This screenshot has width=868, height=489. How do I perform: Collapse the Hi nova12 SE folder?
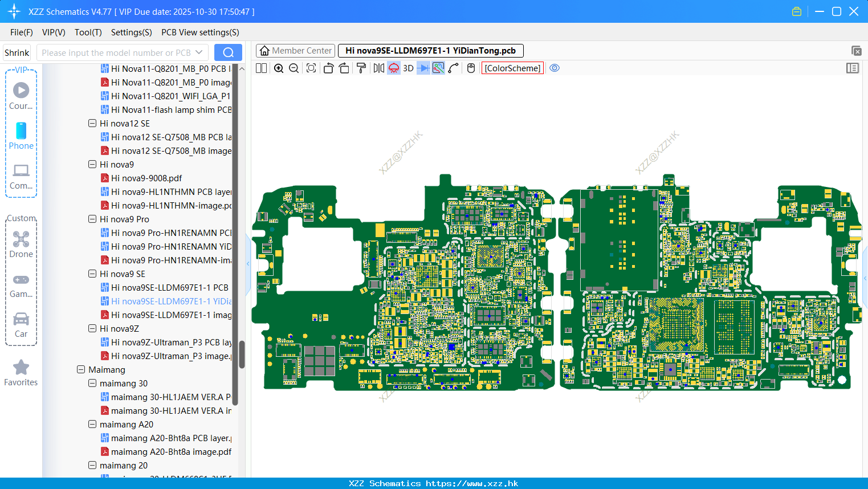pyautogui.click(x=92, y=123)
